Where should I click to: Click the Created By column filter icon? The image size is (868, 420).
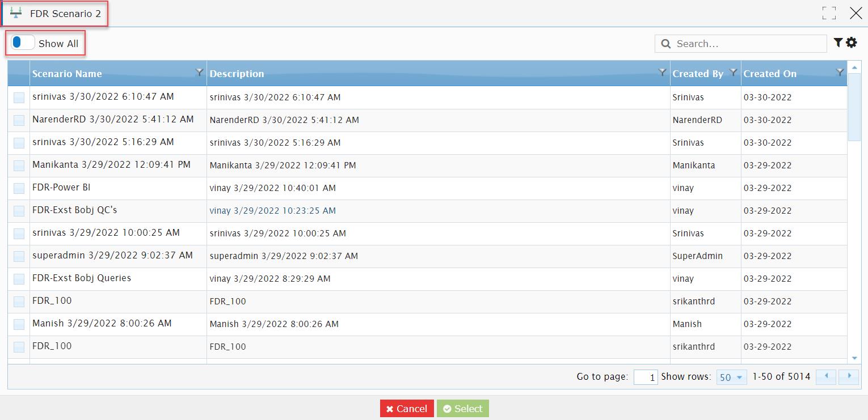coord(733,72)
